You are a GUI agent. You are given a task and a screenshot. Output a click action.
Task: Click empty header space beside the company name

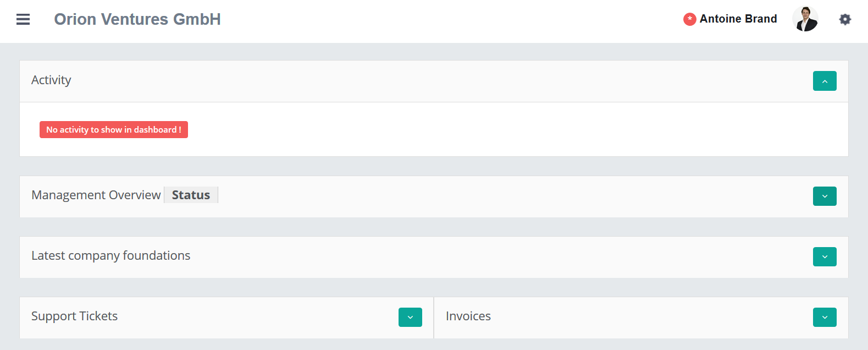[440, 19]
